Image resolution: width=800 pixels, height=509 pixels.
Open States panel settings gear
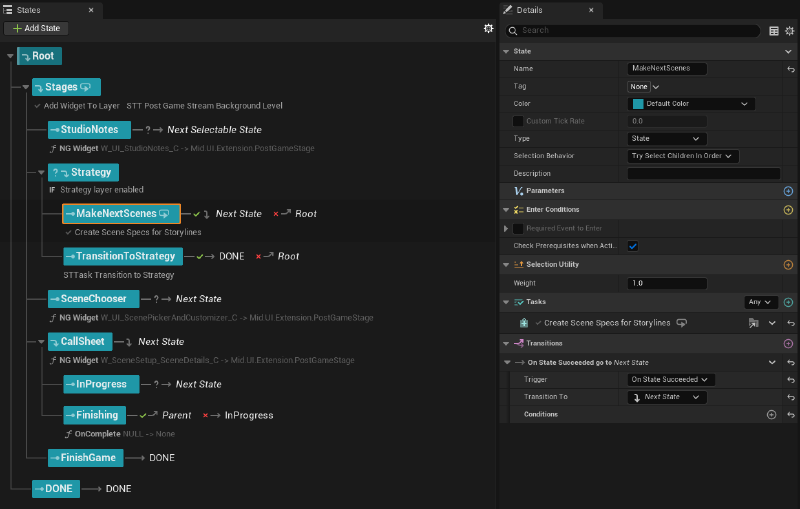488,29
